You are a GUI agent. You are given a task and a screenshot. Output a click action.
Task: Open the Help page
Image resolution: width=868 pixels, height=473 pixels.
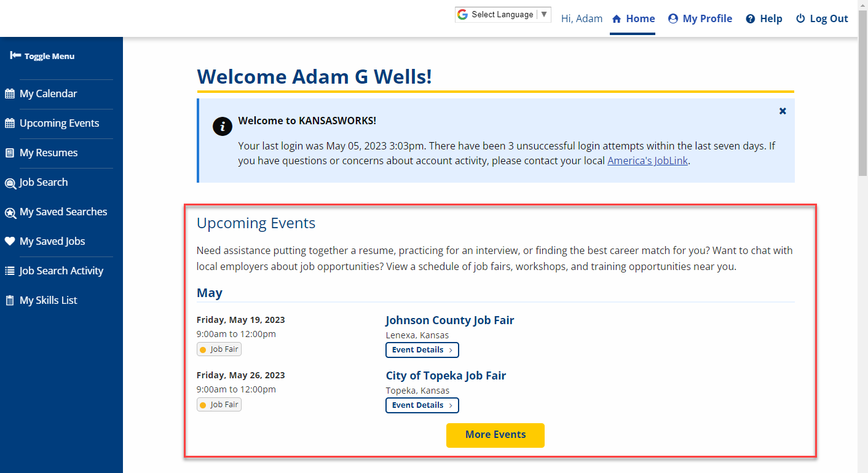(x=764, y=19)
